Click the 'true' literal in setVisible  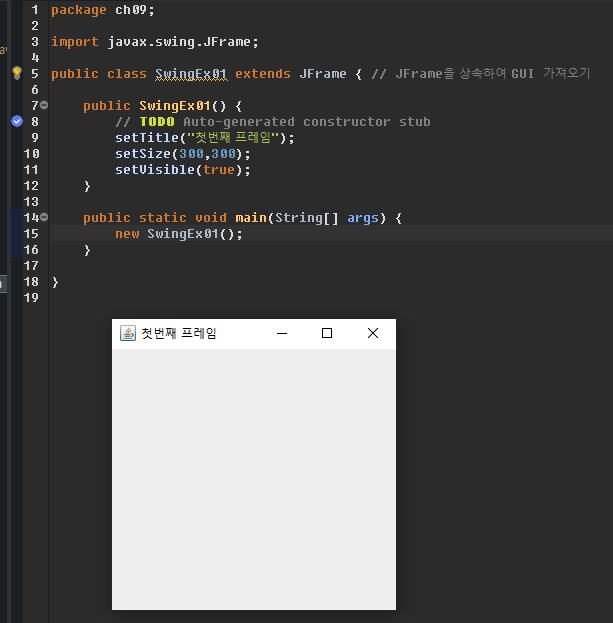click(x=219, y=170)
